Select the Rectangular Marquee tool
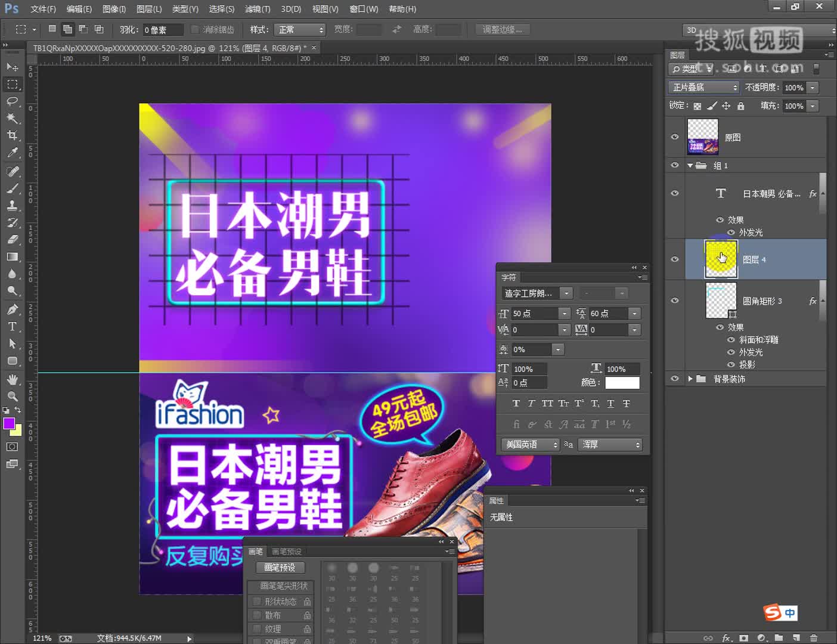The width and height of the screenshot is (837, 644). pyautogui.click(x=12, y=84)
